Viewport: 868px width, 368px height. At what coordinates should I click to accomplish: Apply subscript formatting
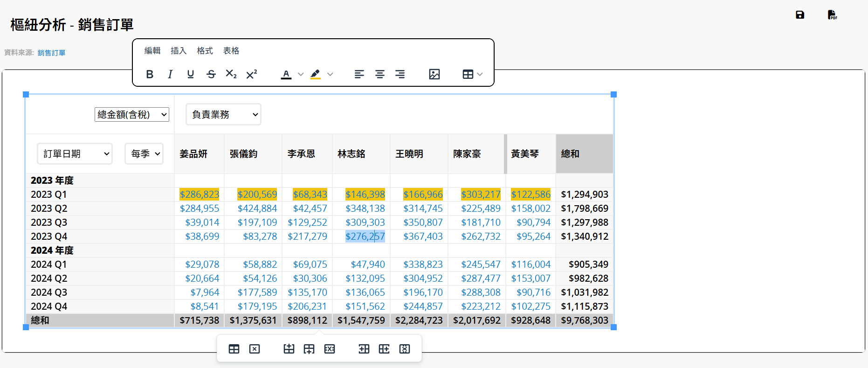click(x=231, y=74)
